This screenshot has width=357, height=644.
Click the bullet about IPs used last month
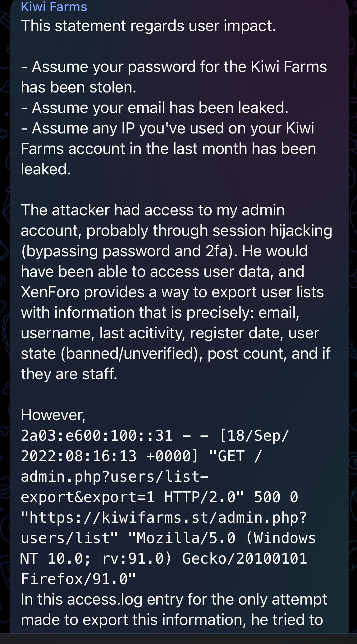168,148
